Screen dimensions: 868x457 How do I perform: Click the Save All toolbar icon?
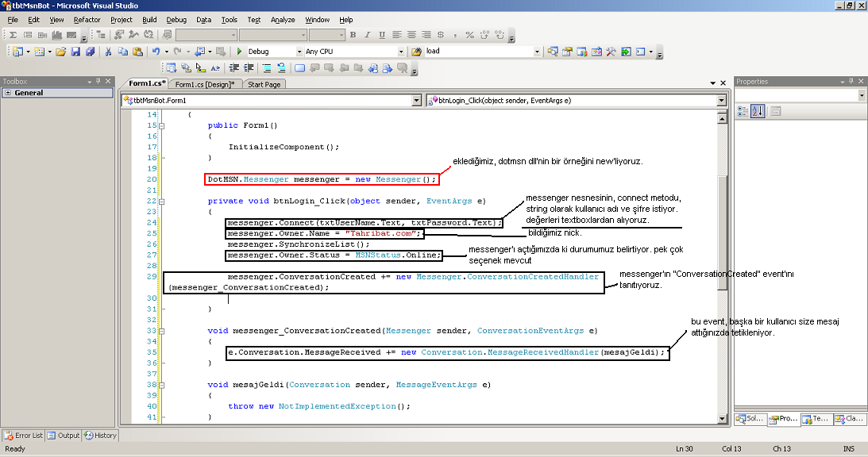tap(90, 52)
